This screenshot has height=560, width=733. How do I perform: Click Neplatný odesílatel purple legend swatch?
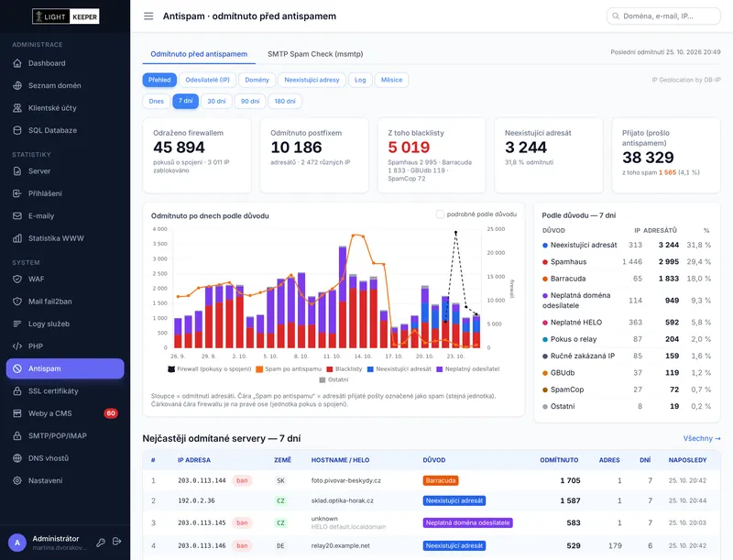point(440,368)
